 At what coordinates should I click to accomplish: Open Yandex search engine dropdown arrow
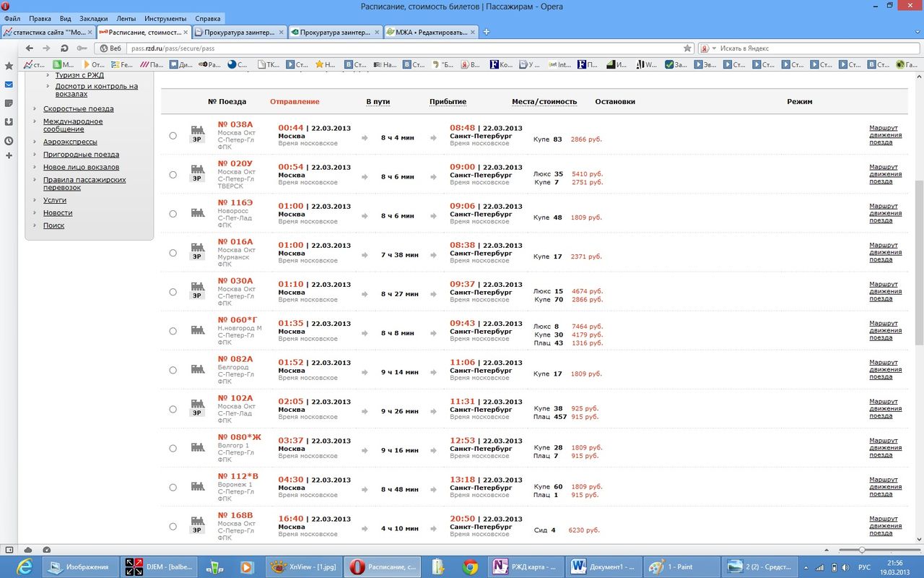[714, 48]
